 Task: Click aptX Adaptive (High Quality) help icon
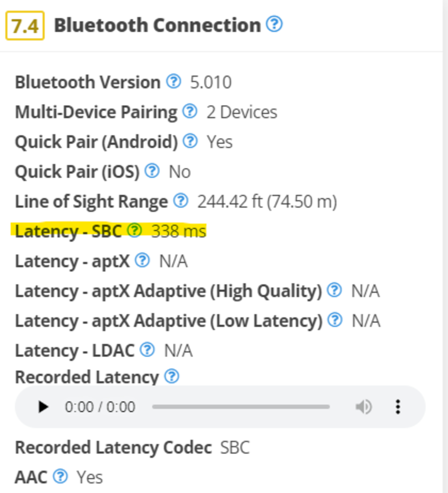tap(334, 290)
